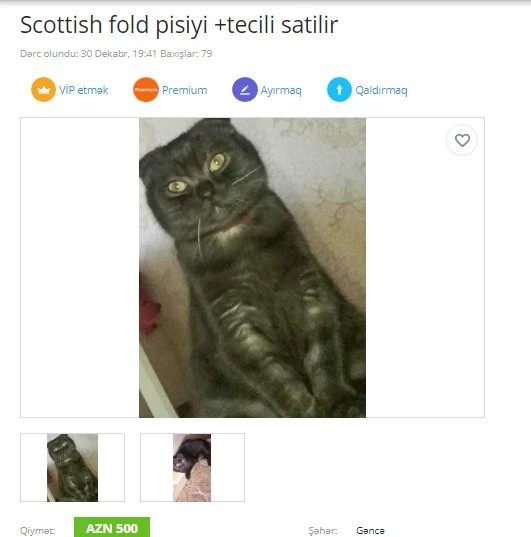Open the main Scottish fold cat photo

(252, 267)
